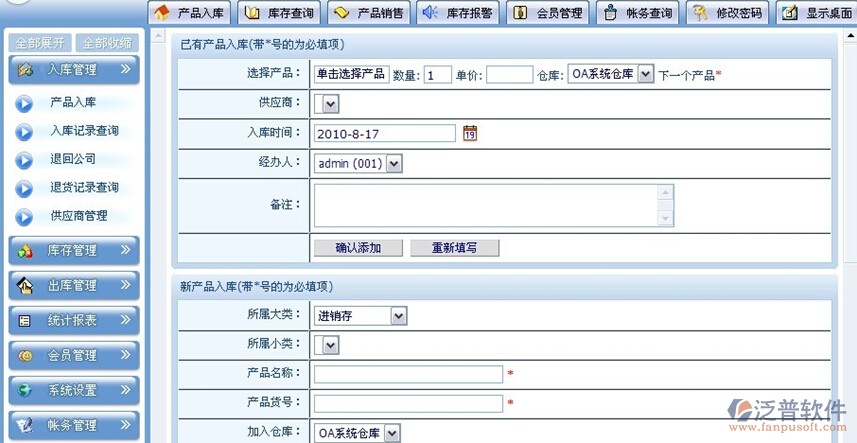Open the 产品入库 top toolbar tab
857x443 pixels.
click(x=189, y=13)
